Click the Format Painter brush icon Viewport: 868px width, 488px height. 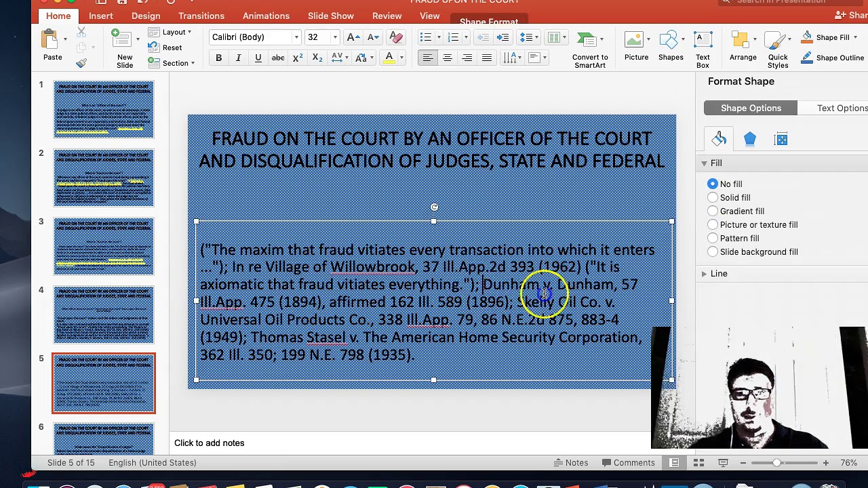coord(81,63)
